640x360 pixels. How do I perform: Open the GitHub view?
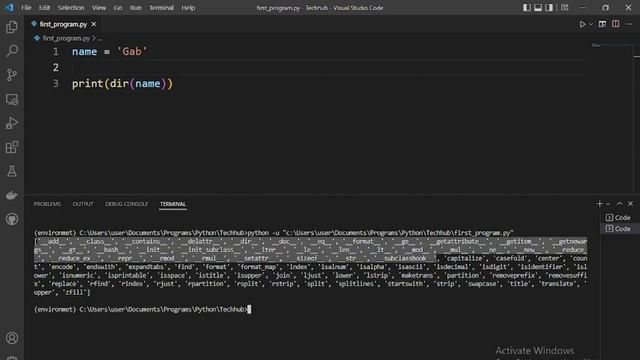click(12, 219)
